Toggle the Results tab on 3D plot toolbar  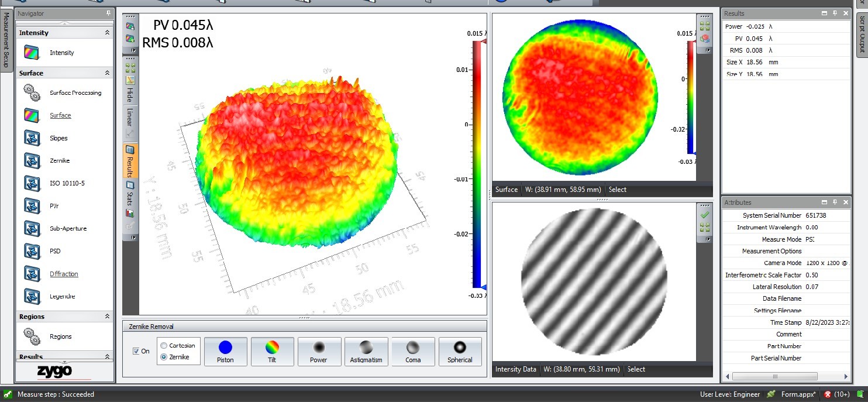(x=130, y=160)
